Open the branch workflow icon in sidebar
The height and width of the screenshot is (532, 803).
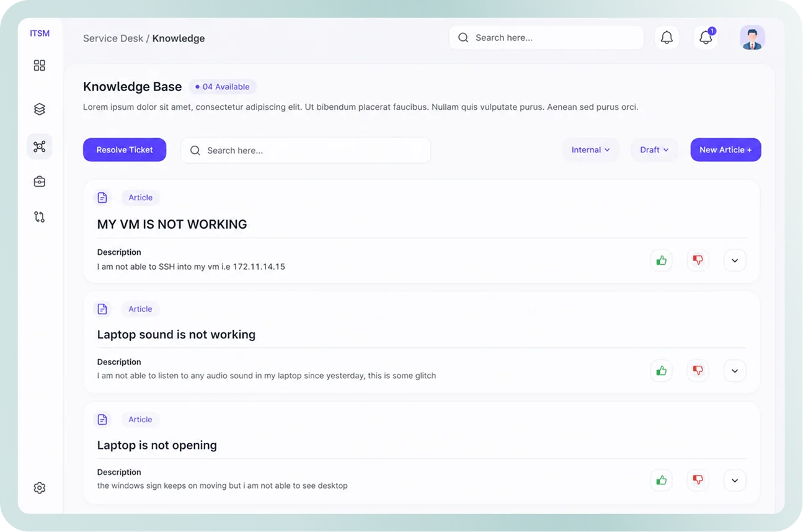pos(40,217)
